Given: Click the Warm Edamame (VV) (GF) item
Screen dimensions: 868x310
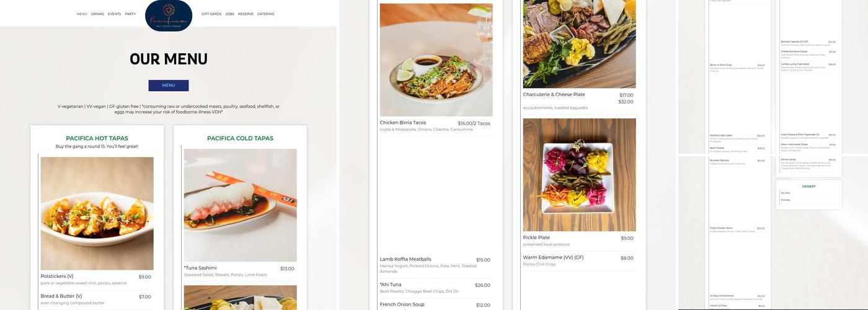Looking at the screenshot, I should [x=578, y=260].
